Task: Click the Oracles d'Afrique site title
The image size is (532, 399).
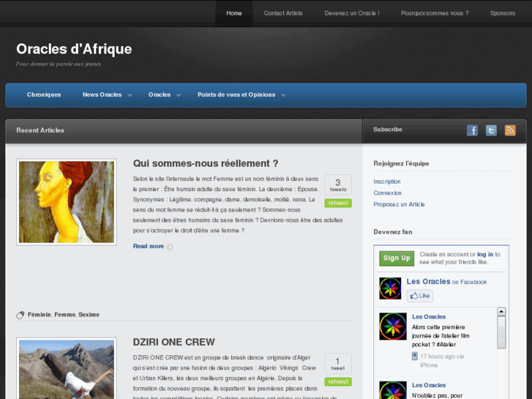Action: coord(74,49)
